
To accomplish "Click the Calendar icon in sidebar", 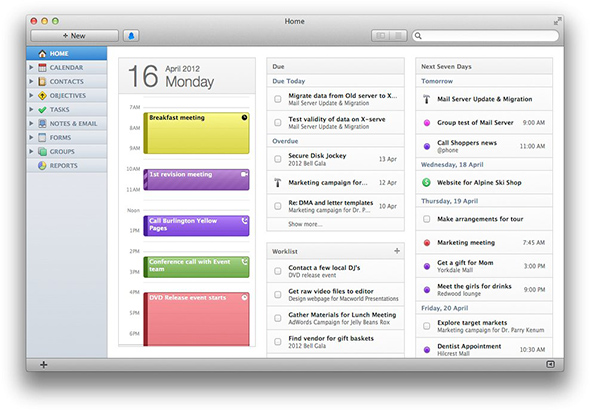I will [43, 68].
